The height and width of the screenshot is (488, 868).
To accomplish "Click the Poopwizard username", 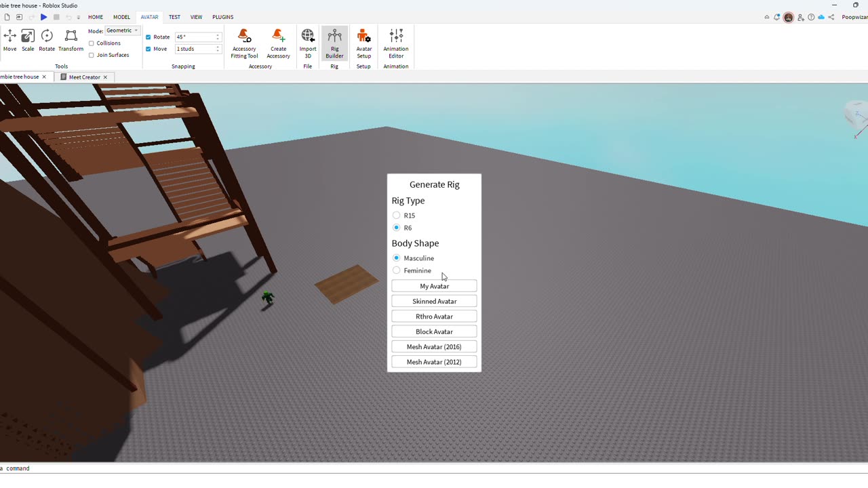I will click(854, 18).
